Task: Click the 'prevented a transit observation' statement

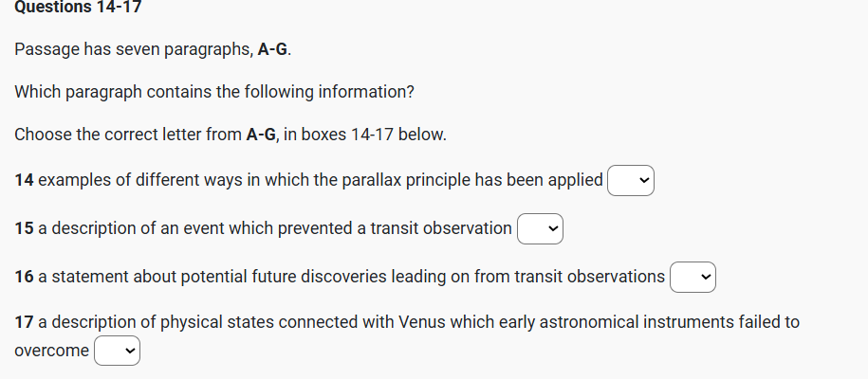Action: pyautogui.click(x=275, y=228)
